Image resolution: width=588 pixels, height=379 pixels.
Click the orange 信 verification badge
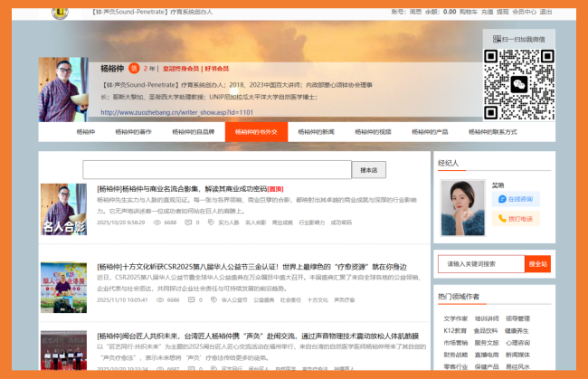[134, 68]
